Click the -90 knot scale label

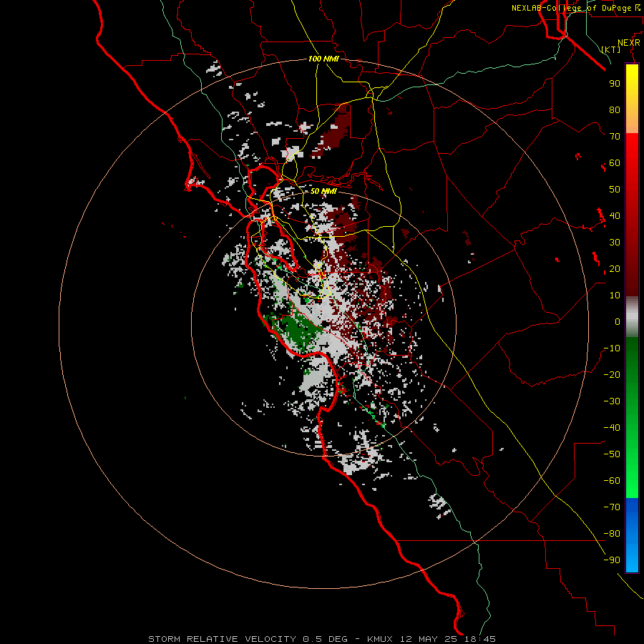(x=612, y=560)
